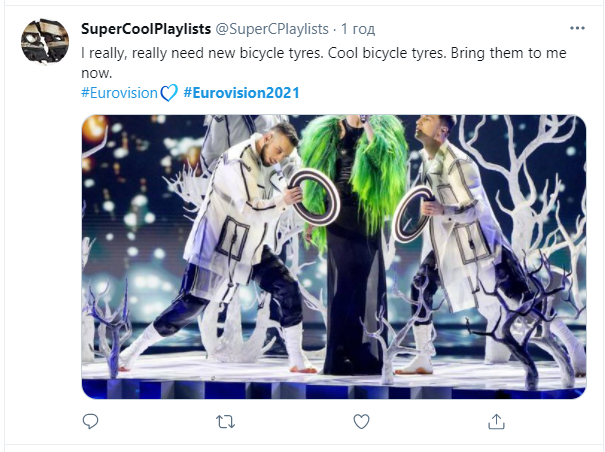The image size is (605, 452).
Task: Open the SuperCoolPlaylists profile avatar
Action: (x=45, y=43)
